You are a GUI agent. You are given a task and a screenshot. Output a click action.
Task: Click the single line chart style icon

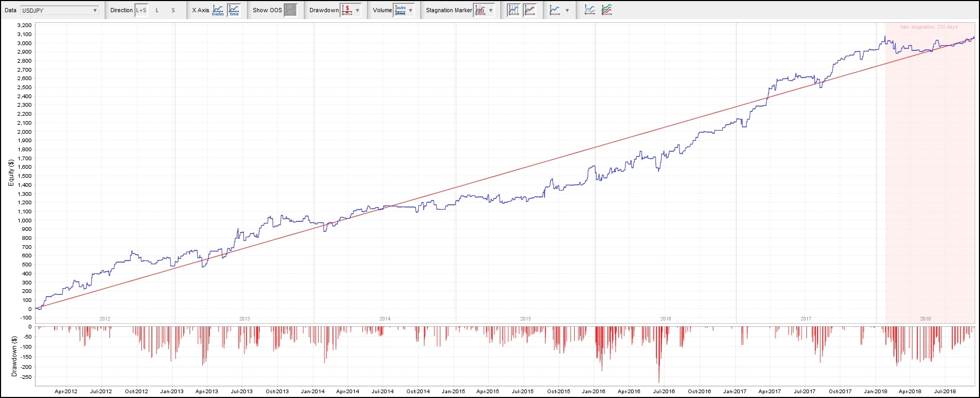click(x=555, y=10)
